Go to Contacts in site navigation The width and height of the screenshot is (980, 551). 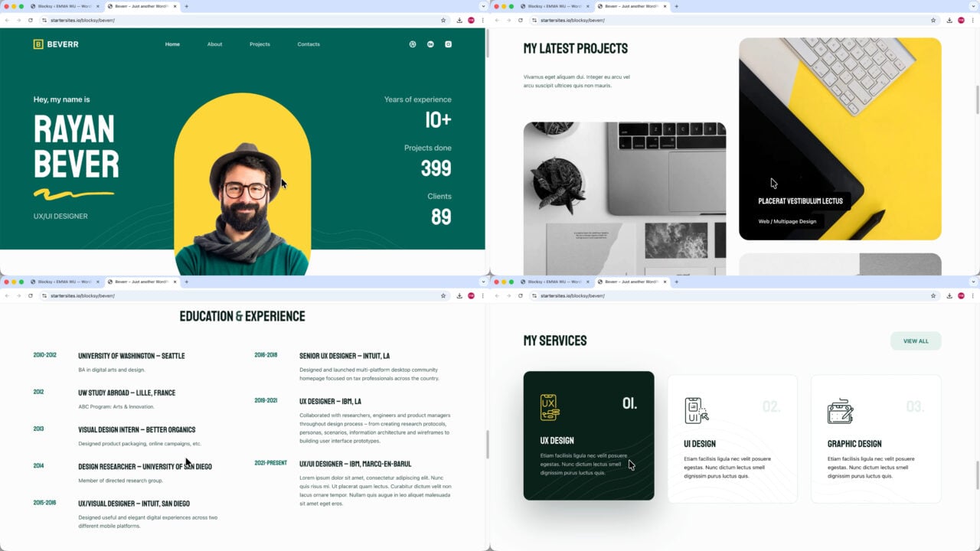[x=309, y=44]
